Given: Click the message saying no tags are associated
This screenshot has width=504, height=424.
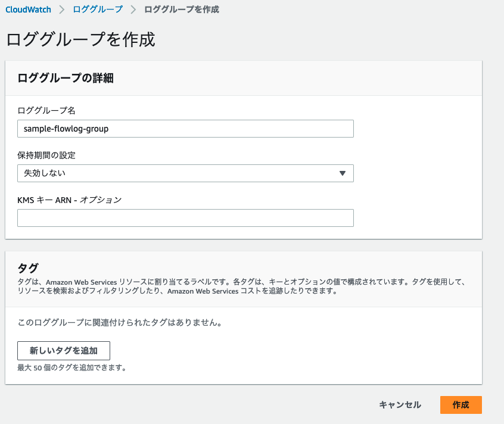Looking at the screenshot, I should (x=119, y=323).
